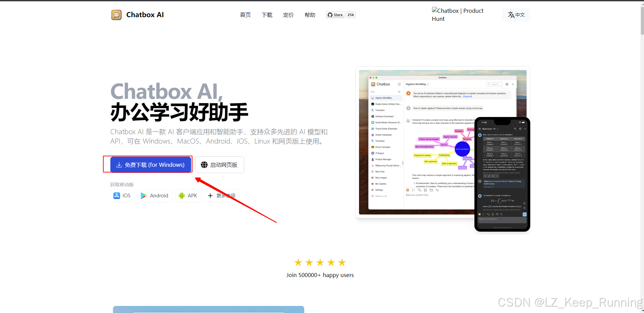The height and width of the screenshot is (313, 644).
Task: Click the iOS App Store icon
Action: pos(117,196)
